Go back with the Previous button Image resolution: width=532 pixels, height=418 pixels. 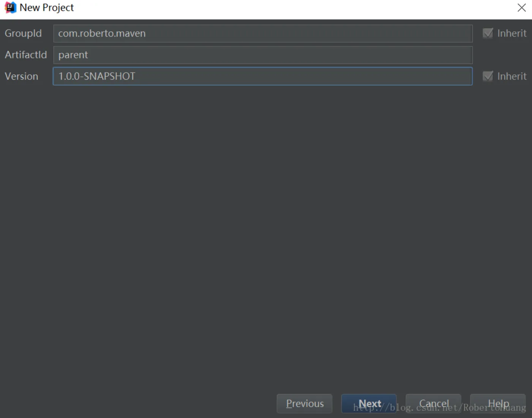pyautogui.click(x=305, y=404)
